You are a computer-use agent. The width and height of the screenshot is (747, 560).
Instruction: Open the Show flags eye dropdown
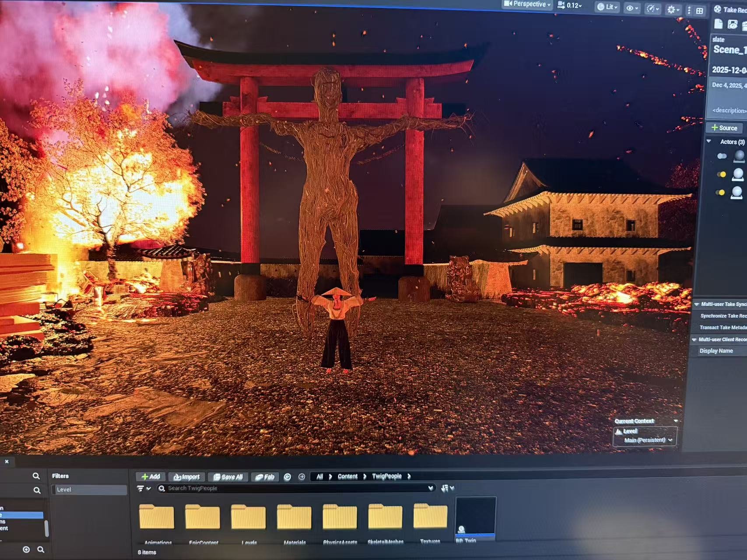click(x=632, y=8)
